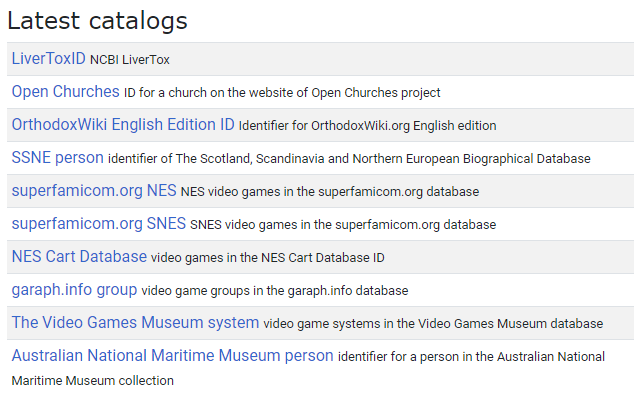Open Australian National Maritime Museum person link

coord(172,356)
